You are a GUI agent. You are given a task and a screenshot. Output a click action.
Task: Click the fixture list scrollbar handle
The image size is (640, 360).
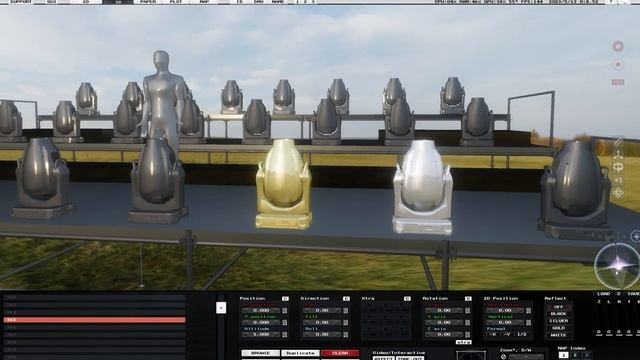221,307
